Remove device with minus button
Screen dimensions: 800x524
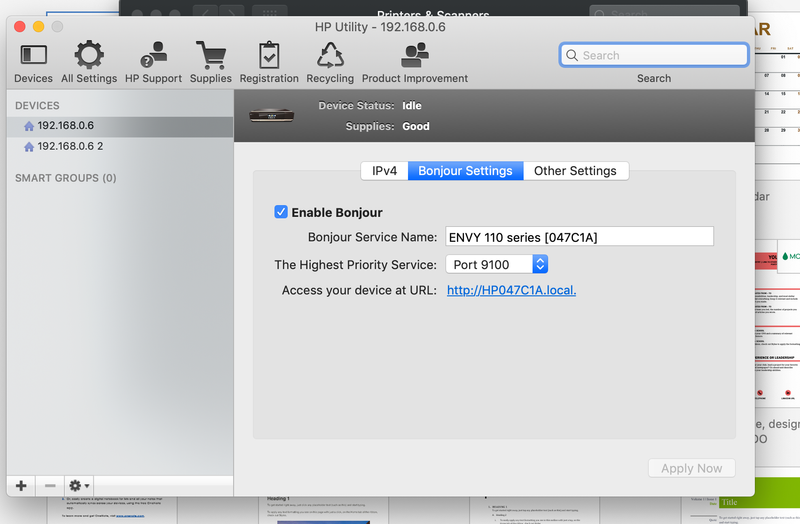[x=50, y=486]
